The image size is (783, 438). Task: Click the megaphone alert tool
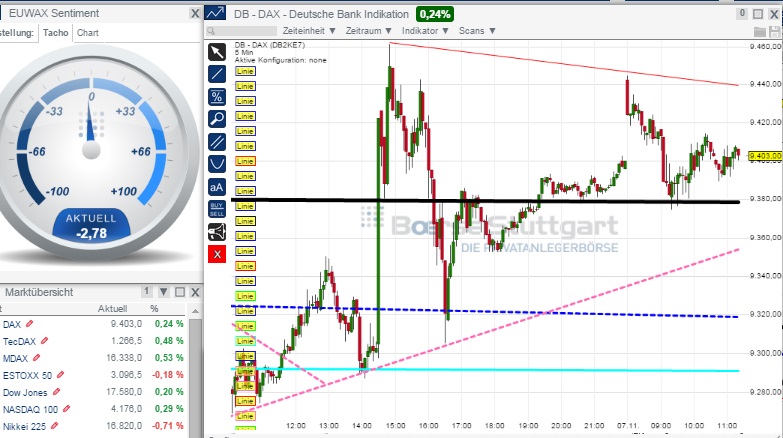tap(217, 232)
